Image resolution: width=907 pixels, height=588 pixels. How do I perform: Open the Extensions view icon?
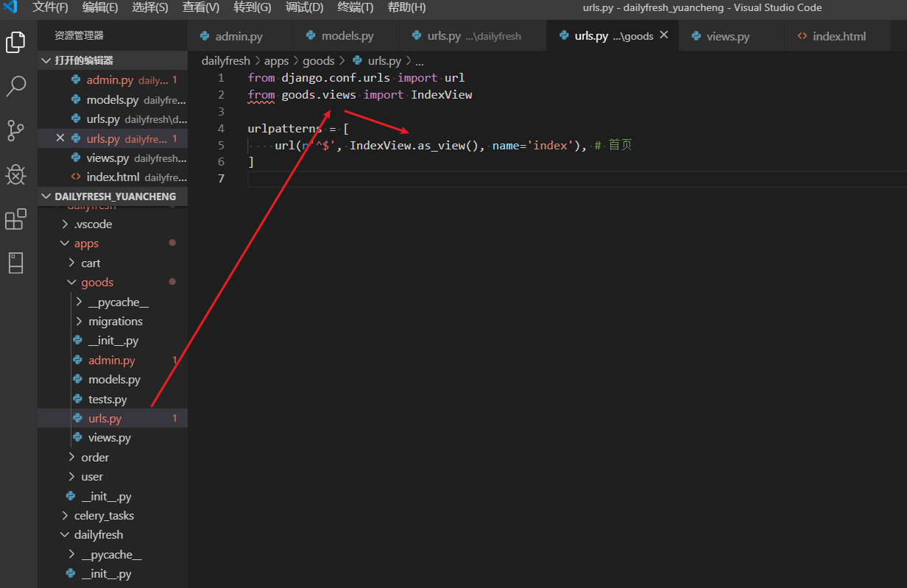coord(15,219)
